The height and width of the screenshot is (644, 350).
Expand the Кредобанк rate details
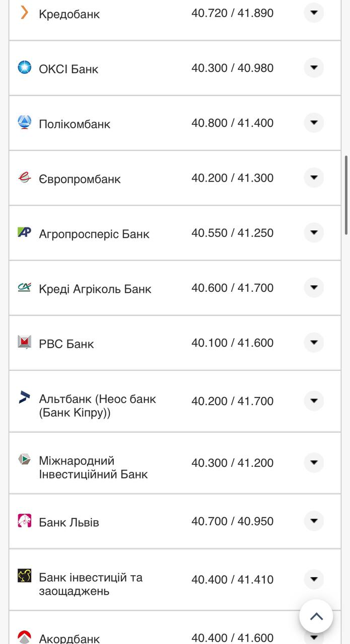click(x=314, y=13)
